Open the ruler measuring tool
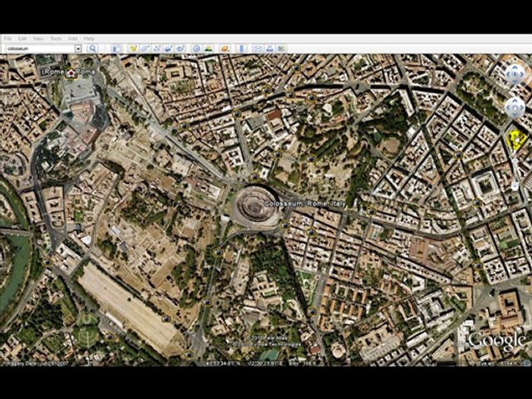Screen dimensions: 532x399 tap(242, 49)
